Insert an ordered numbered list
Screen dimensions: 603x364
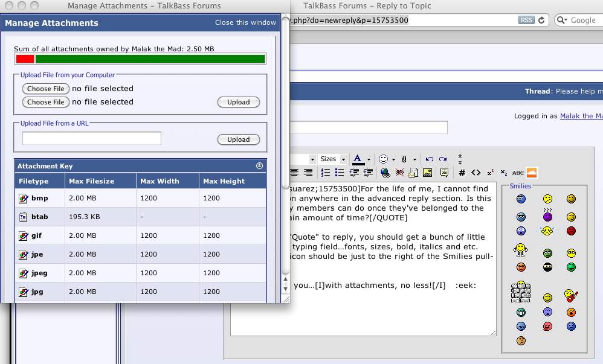click(x=325, y=173)
